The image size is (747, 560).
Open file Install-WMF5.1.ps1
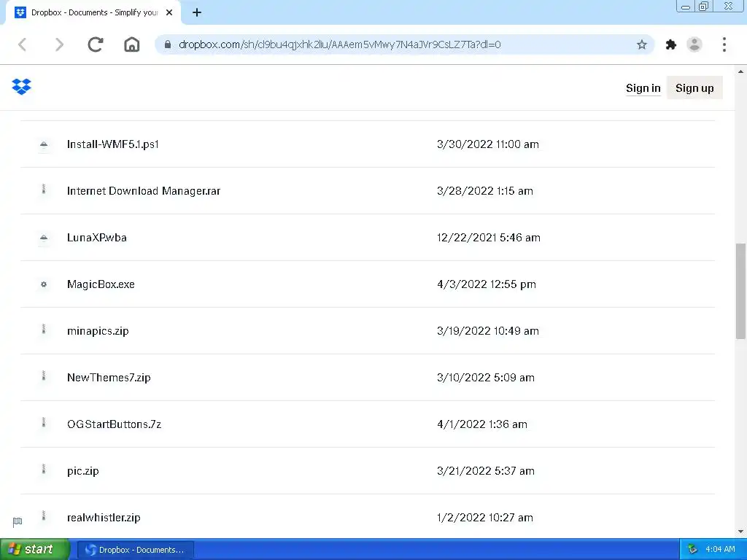click(113, 144)
